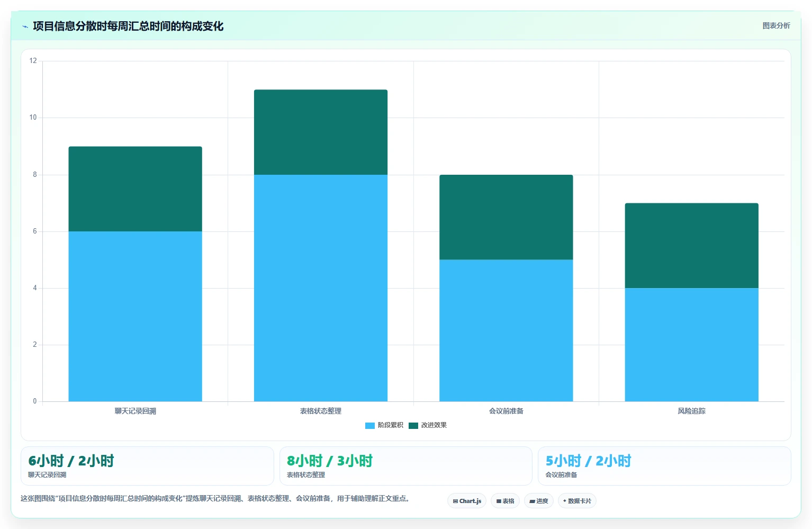Toggle the 阶段累积 legend entry
This screenshot has width=812, height=529.
384,425
